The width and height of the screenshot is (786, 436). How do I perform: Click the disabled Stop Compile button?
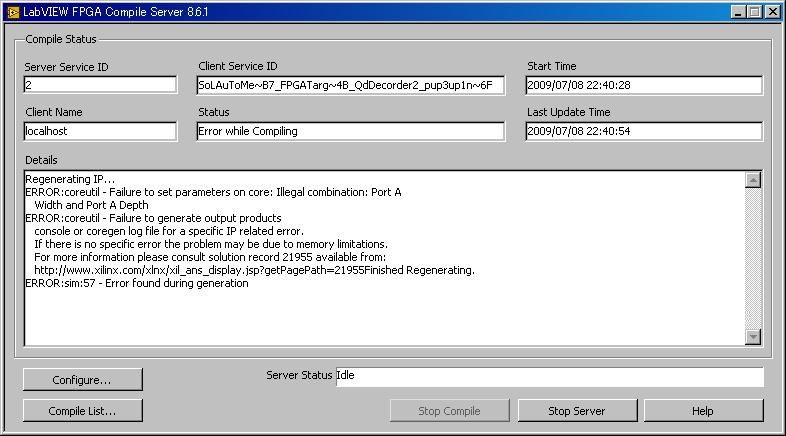pyautogui.click(x=450, y=411)
